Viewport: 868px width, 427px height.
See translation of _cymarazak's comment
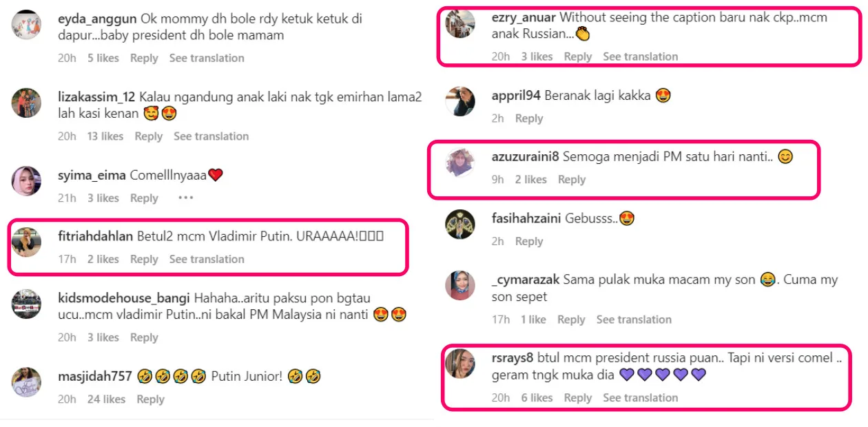pyautogui.click(x=634, y=320)
